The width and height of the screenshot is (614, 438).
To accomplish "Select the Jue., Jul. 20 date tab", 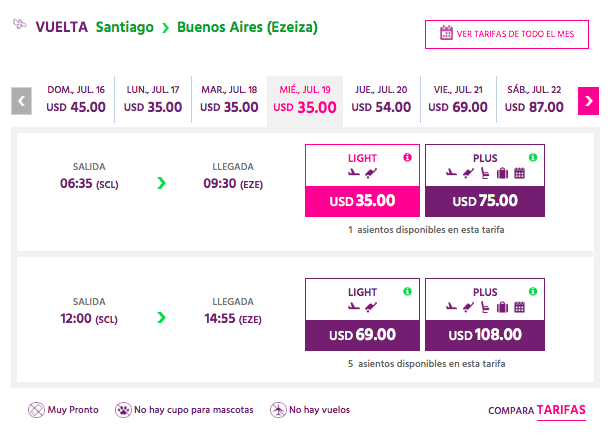I will [381, 99].
